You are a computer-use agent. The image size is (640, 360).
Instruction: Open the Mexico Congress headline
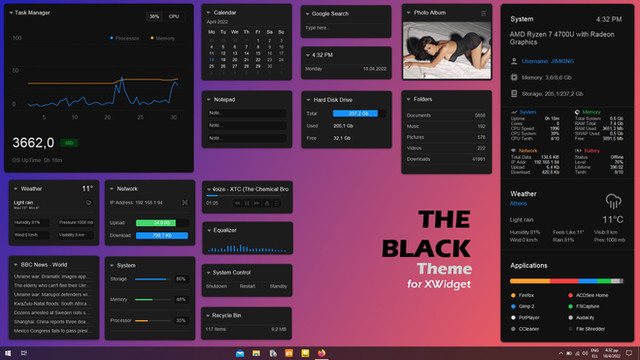click(51, 331)
